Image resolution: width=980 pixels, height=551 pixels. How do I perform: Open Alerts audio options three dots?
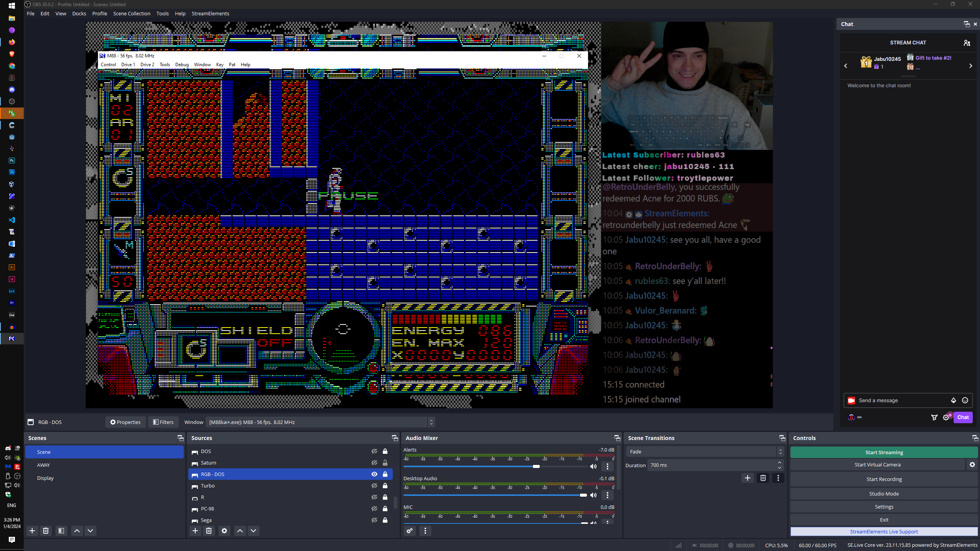coord(608,466)
